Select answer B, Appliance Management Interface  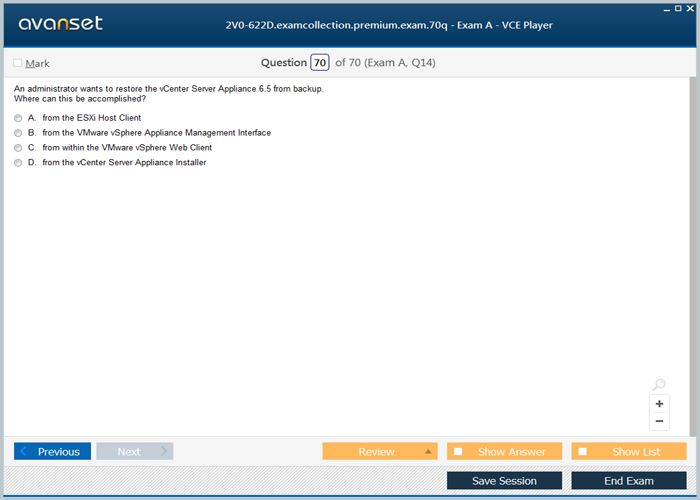coord(18,133)
